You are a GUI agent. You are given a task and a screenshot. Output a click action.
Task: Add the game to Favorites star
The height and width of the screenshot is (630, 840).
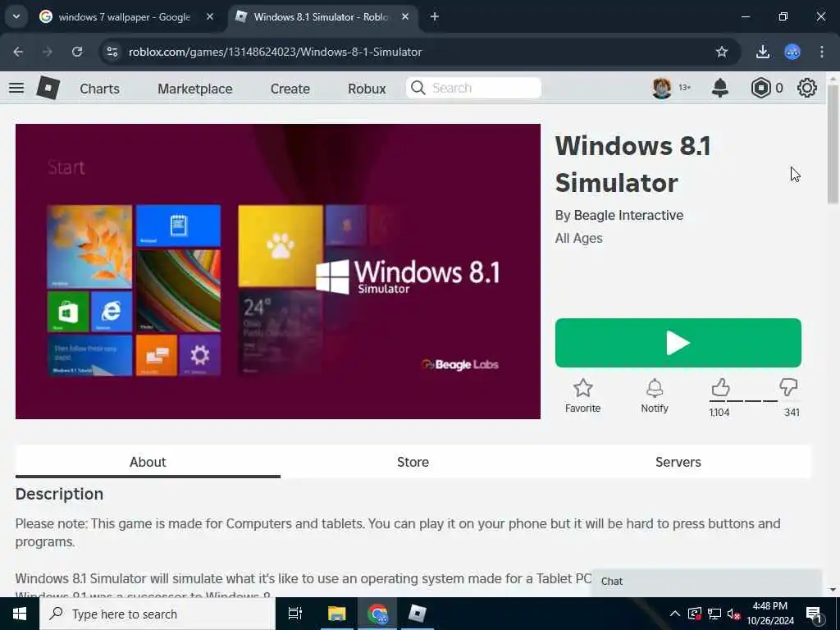point(583,396)
